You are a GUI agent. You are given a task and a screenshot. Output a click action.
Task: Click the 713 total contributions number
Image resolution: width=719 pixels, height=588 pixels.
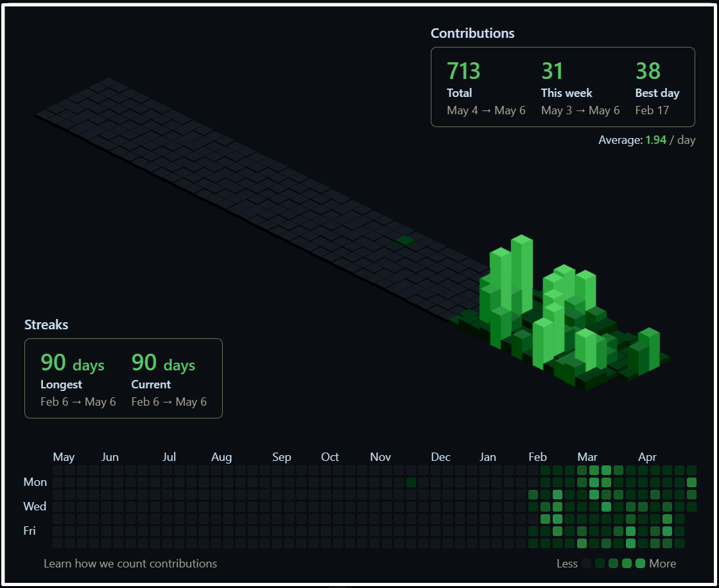pos(463,71)
